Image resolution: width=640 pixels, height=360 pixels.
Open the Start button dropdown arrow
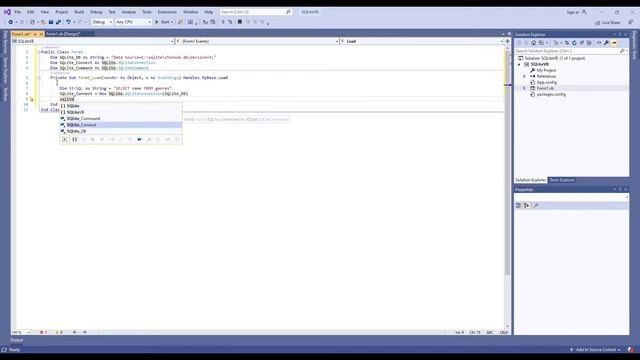pyautogui.click(x=172, y=22)
